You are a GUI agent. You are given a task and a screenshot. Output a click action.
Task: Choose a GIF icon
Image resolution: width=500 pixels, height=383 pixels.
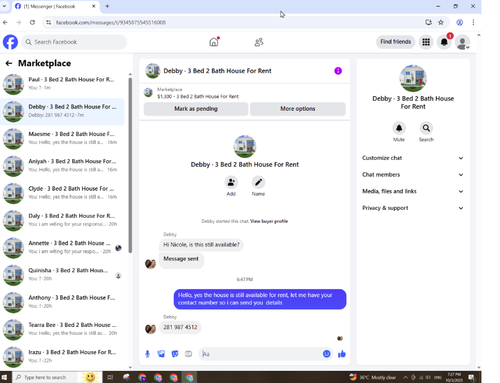click(x=188, y=354)
